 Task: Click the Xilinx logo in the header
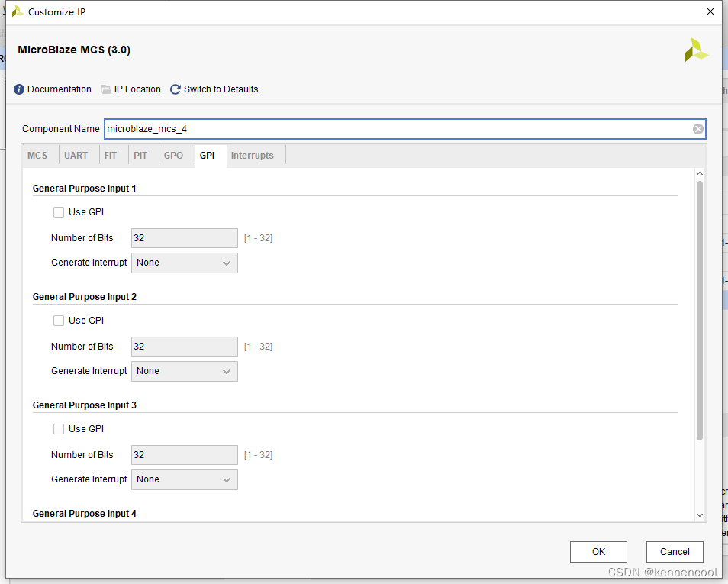point(696,50)
